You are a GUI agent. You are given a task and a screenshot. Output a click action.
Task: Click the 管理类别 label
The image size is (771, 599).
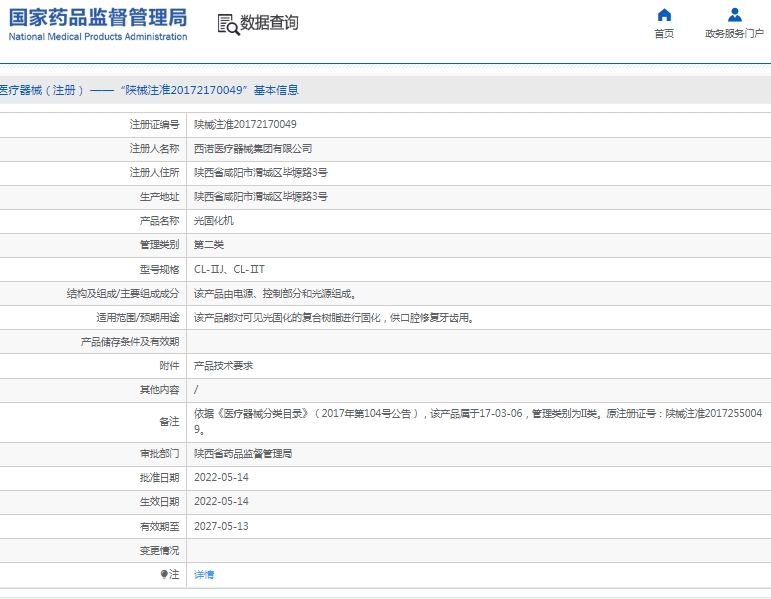(159, 245)
